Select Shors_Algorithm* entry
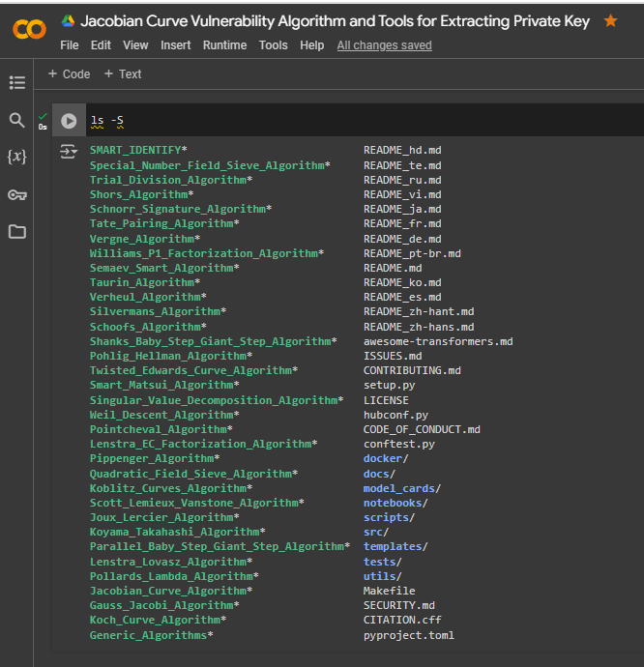This screenshot has width=644, height=667. [x=142, y=194]
